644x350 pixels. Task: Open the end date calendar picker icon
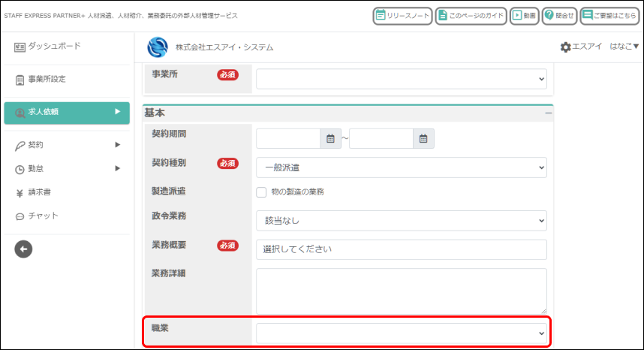(x=423, y=139)
